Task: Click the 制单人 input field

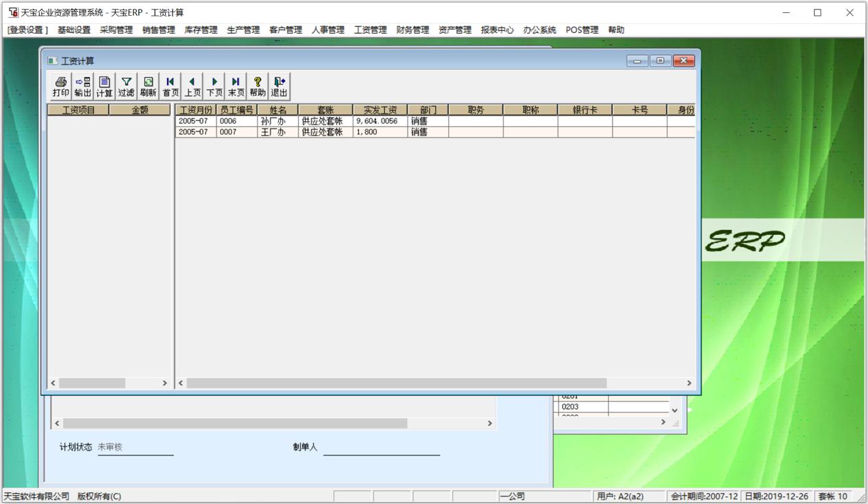Action: [x=381, y=447]
